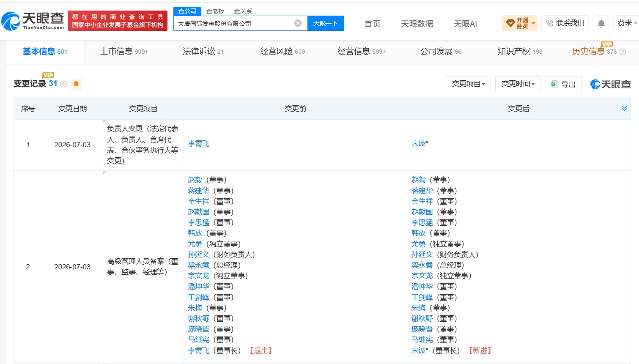Expand the user menu 费米
This screenshot has height=364, width=639.
point(626,23)
